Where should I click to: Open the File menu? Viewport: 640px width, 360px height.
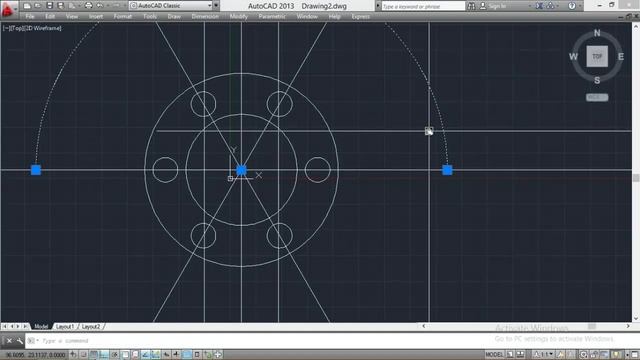click(30, 16)
